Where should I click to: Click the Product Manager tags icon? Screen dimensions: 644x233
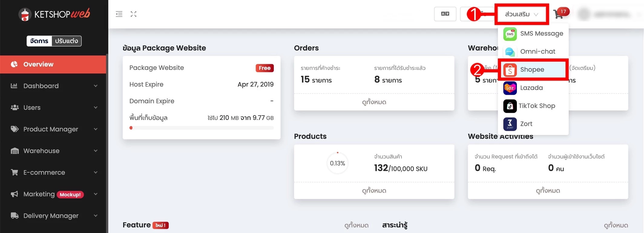tap(15, 129)
